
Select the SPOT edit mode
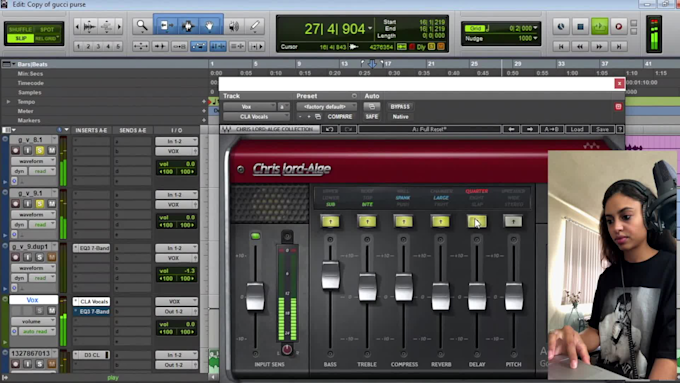(x=47, y=29)
